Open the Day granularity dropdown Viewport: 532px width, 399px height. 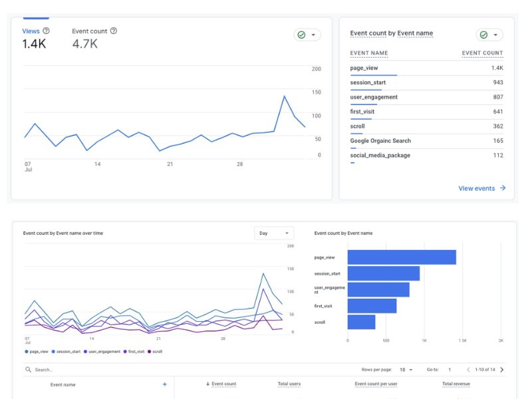274,233
